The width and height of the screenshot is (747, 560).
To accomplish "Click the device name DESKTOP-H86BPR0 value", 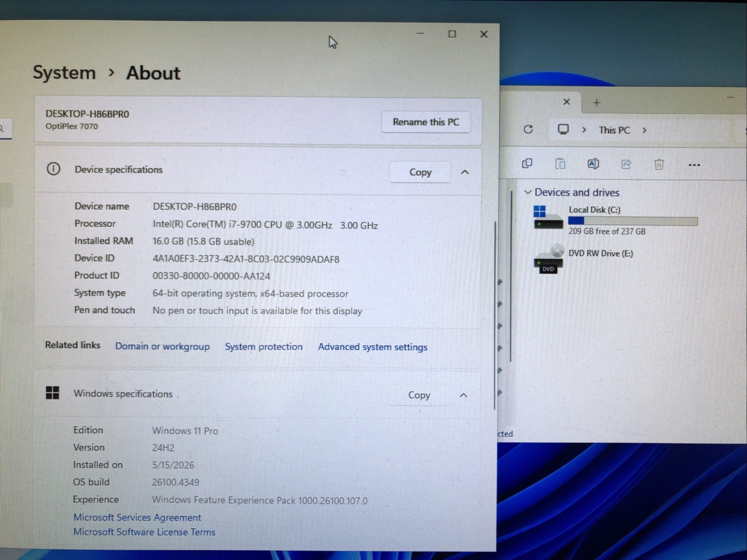I will pos(195,207).
